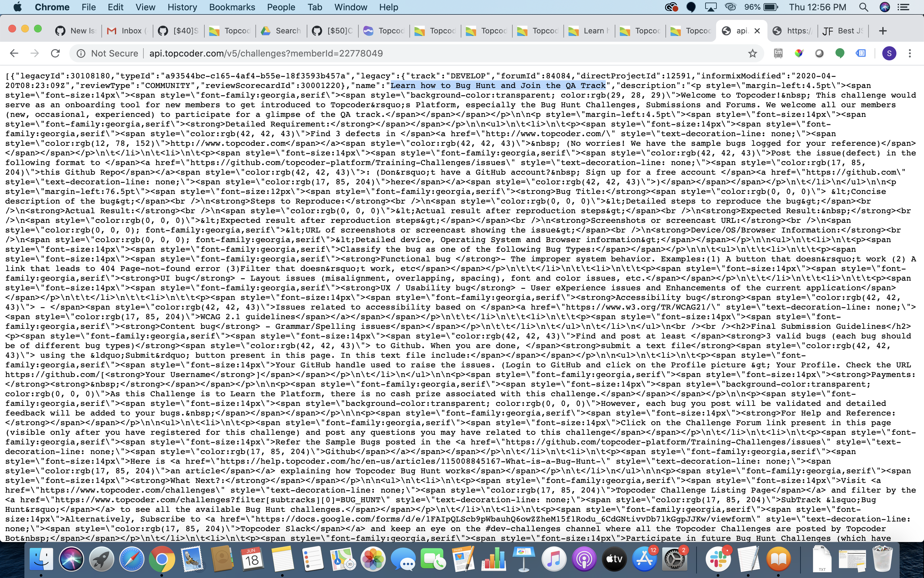Open Pages from the Dock

point(463,559)
